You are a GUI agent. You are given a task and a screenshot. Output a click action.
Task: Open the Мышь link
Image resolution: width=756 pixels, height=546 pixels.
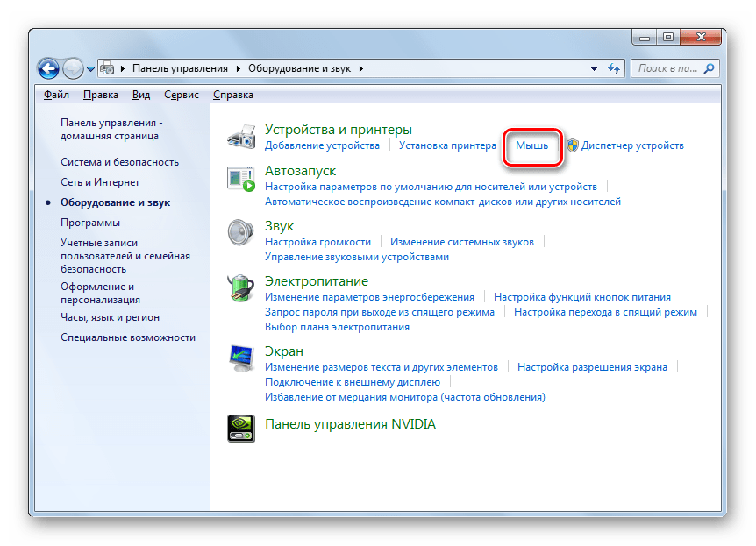coord(531,145)
